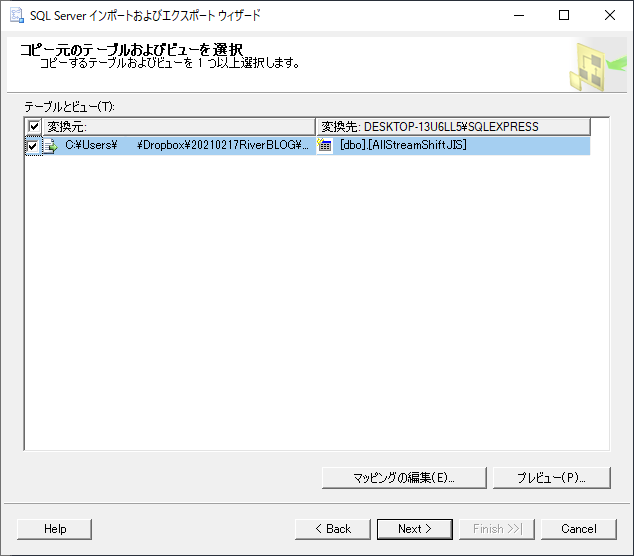The image size is (634, 556).
Task: Open マッピングの編集(E)... mapping editor
Action: coord(404,478)
